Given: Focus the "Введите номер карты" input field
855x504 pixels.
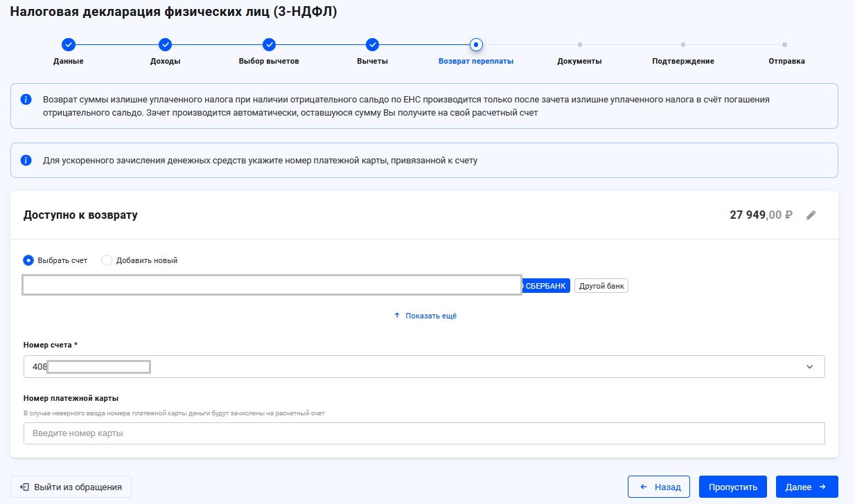Looking at the screenshot, I should click(x=424, y=433).
